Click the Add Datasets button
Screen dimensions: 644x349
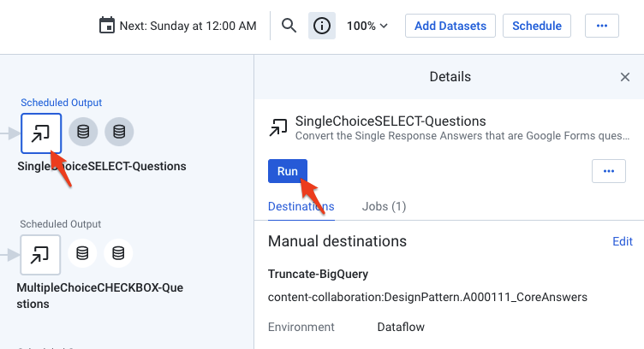[x=450, y=26]
